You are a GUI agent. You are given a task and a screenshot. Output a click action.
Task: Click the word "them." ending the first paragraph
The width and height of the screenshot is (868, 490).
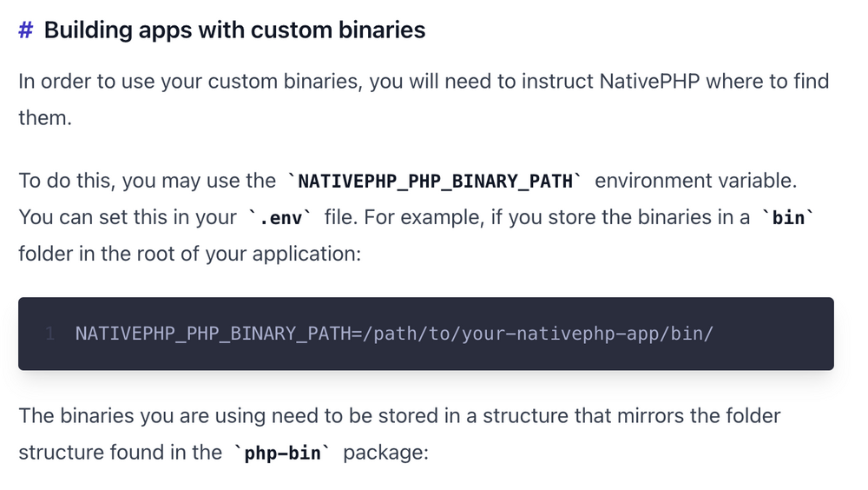tap(44, 117)
